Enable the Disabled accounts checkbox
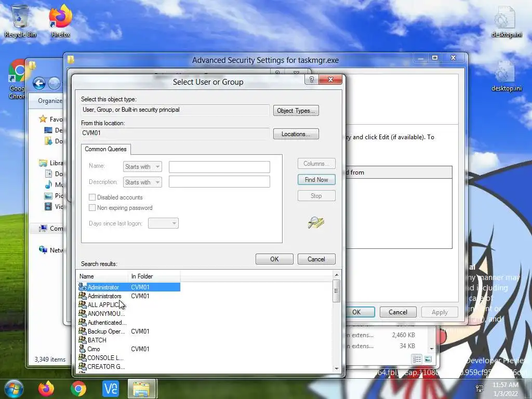 pos(92,197)
